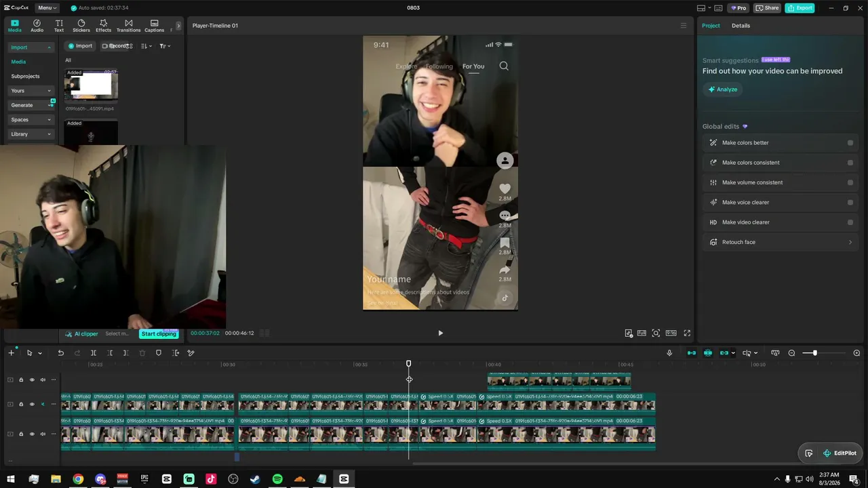The image size is (868, 488).
Task: Zoom out the timeline
Action: point(791,353)
